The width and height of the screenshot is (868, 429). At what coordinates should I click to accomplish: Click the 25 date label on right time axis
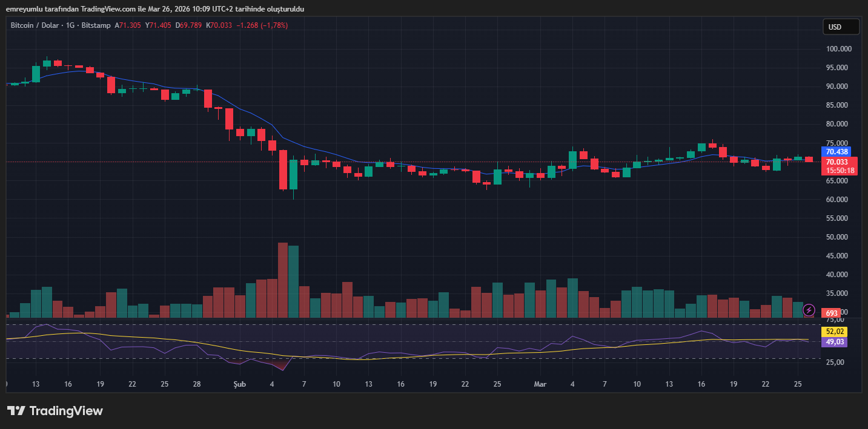tap(798, 384)
